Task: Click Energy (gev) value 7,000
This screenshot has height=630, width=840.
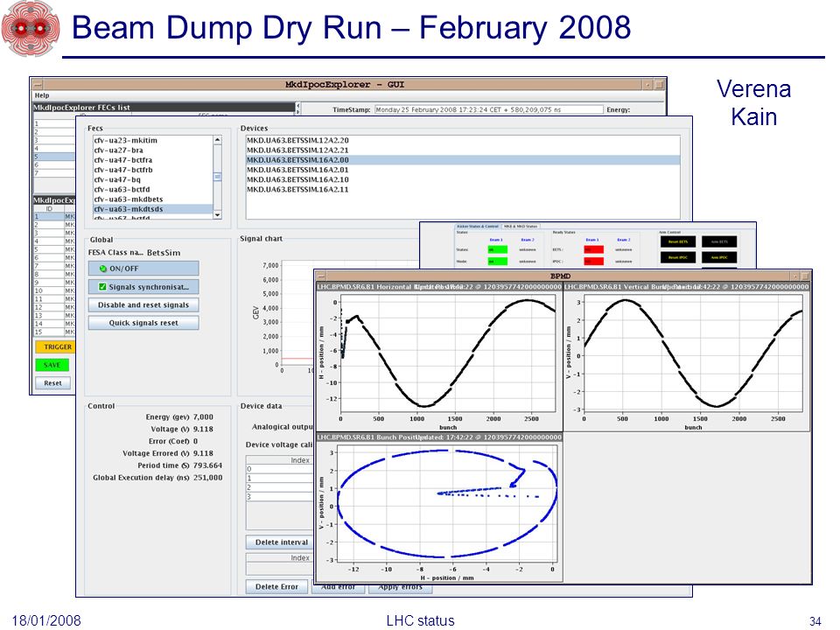Action: coord(203,416)
